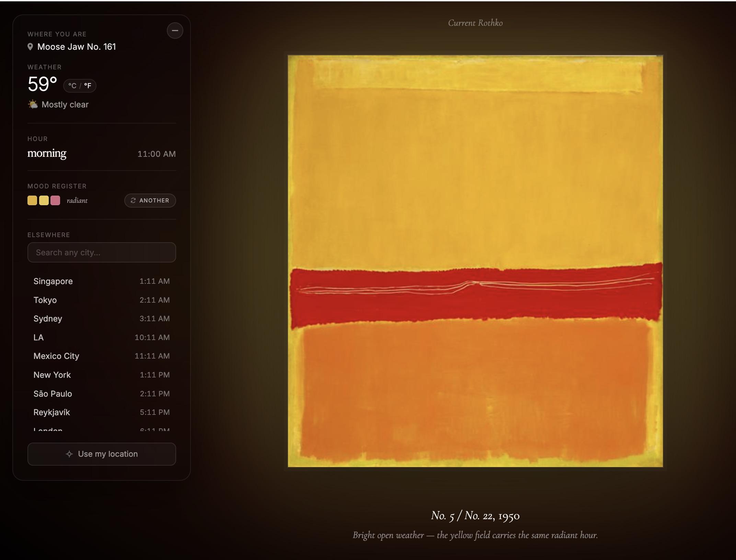Show another Rothko with ANOTHER button
The width and height of the screenshot is (736, 560).
(x=150, y=200)
